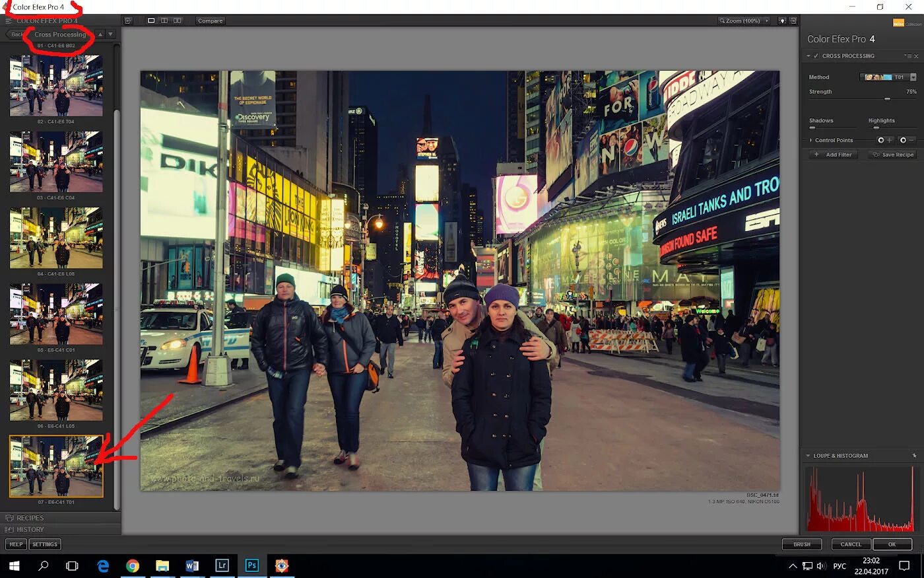Select previous filter with the up arrow
924x578 pixels.
click(100, 34)
